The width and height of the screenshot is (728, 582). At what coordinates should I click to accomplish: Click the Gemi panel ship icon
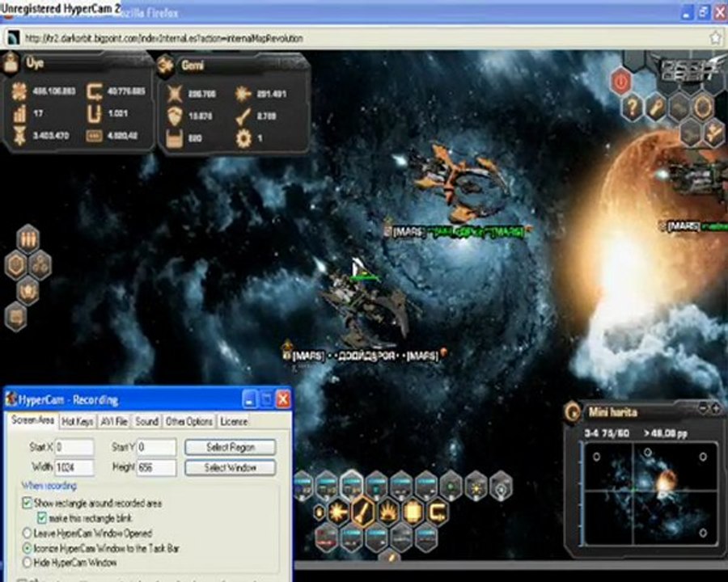pyautogui.click(x=165, y=66)
